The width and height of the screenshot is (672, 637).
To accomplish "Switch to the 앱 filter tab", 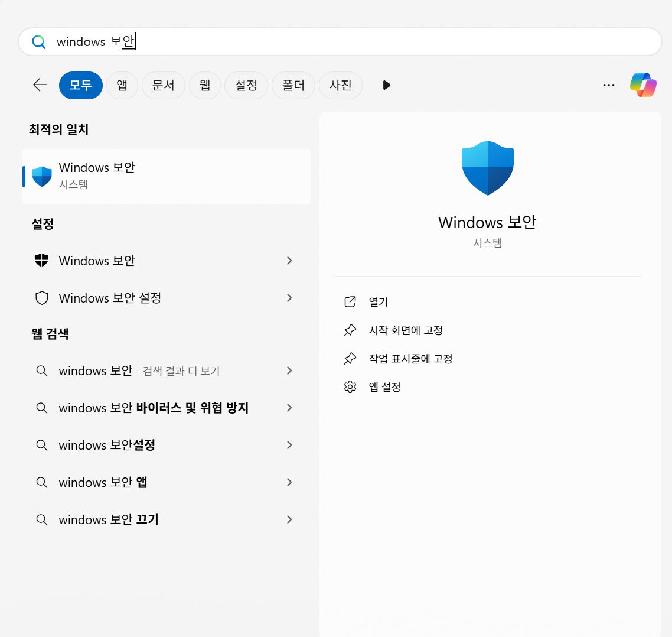I will [x=122, y=85].
